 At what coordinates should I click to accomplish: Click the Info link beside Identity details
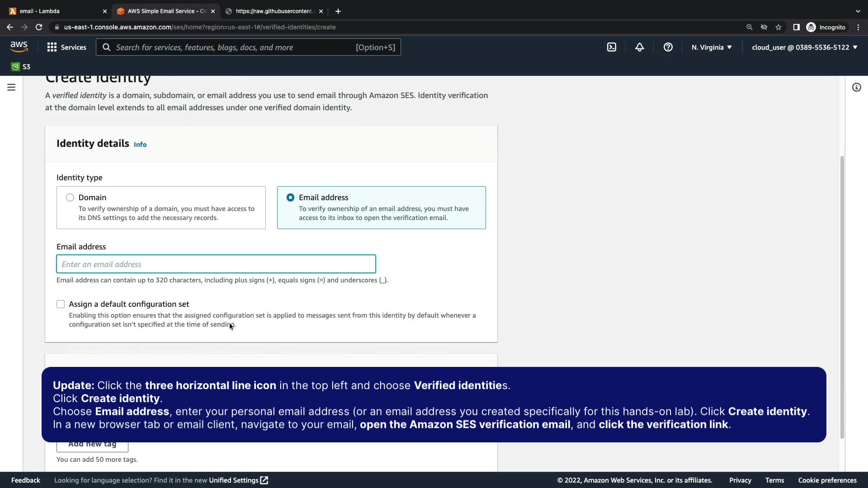(140, 145)
